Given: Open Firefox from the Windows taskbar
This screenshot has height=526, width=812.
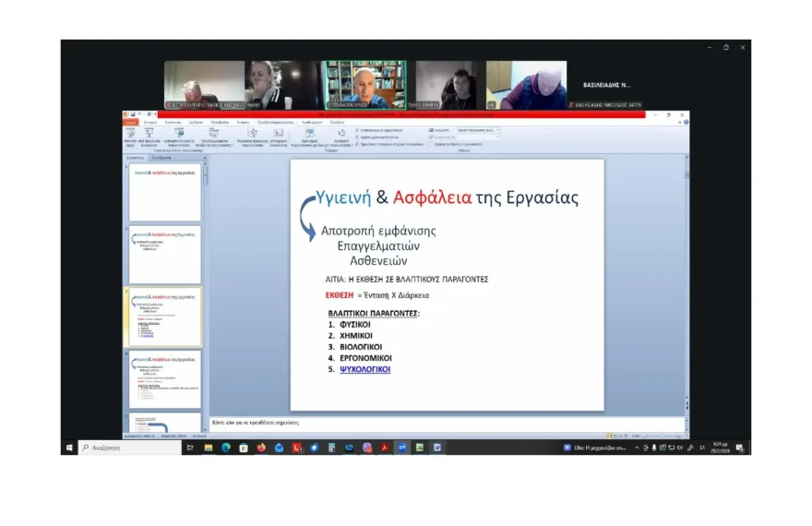Looking at the screenshot, I should click(x=261, y=448).
